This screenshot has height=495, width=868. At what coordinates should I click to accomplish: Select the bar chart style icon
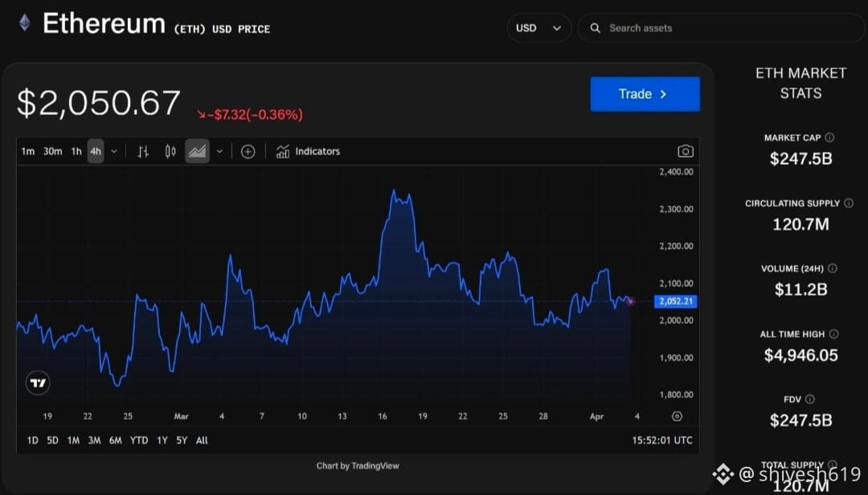[143, 151]
